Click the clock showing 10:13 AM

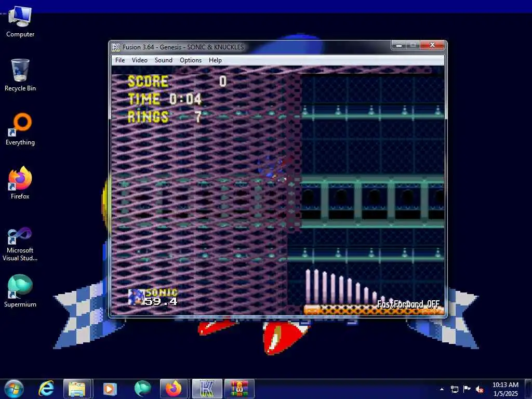click(x=505, y=389)
